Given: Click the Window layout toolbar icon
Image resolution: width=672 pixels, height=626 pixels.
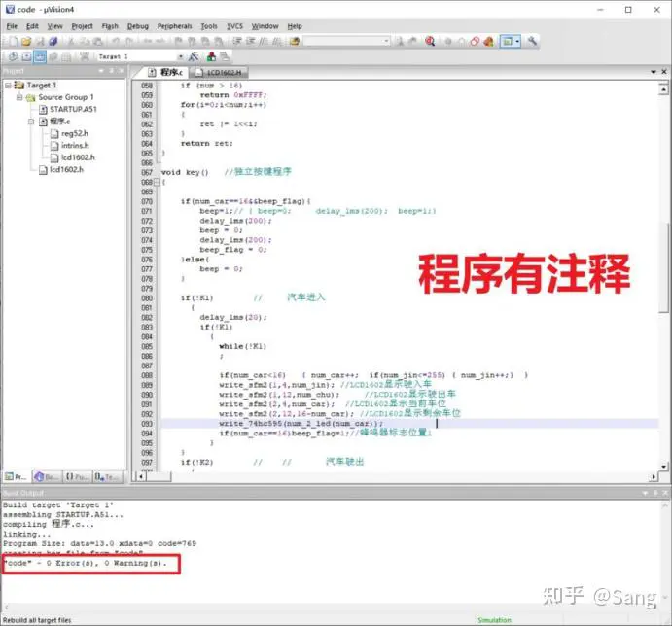Looking at the screenshot, I should click(508, 41).
